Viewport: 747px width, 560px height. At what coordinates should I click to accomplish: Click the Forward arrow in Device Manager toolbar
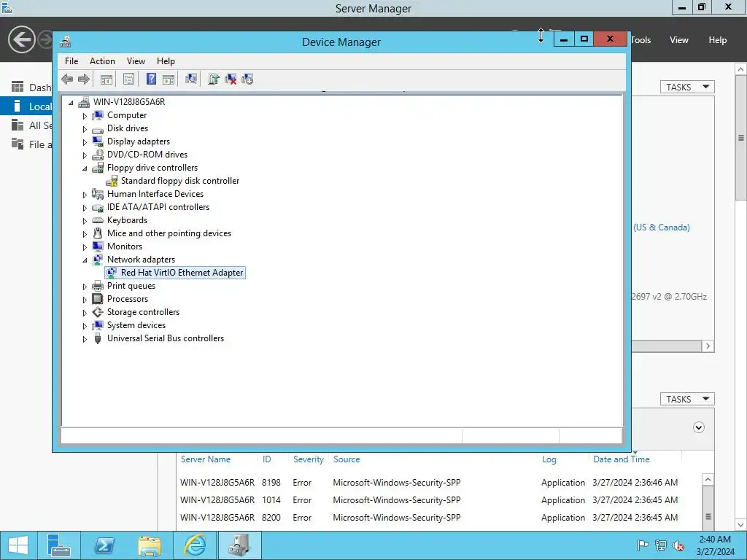tap(83, 79)
